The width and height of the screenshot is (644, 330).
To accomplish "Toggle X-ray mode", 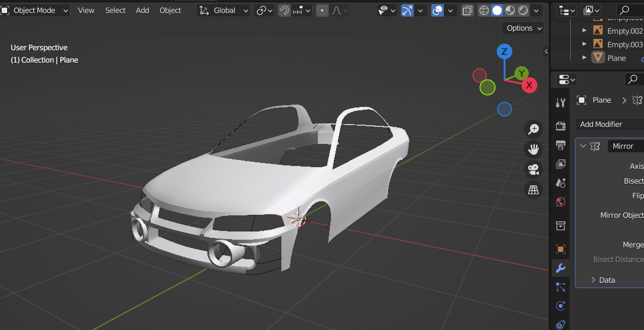I will (467, 11).
